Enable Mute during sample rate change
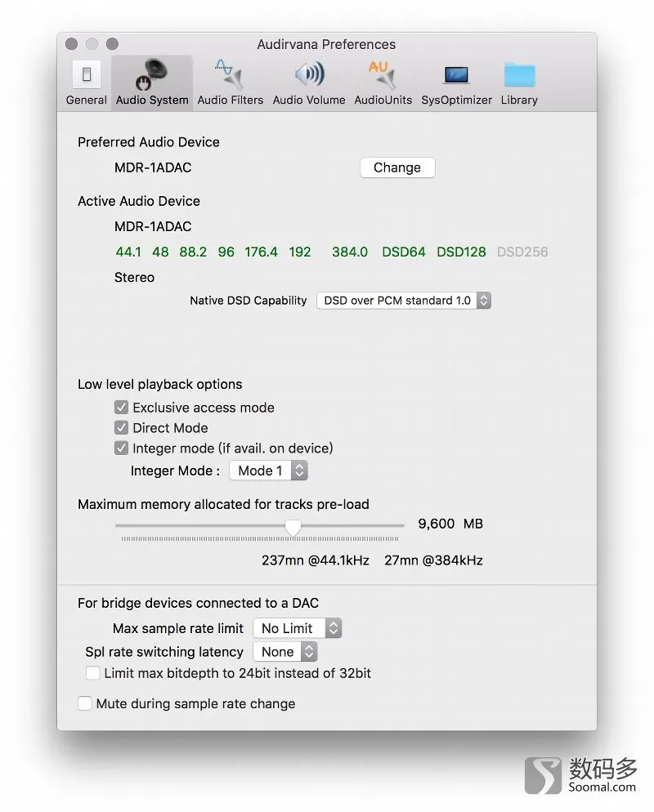The height and width of the screenshot is (812, 654). pyautogui.click(x=84, y=703)
